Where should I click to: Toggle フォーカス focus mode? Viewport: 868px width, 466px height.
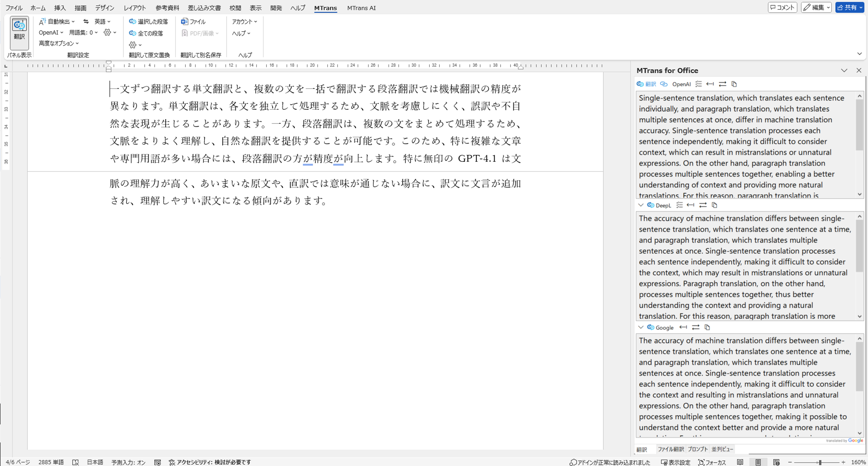(x=712, y=462)
